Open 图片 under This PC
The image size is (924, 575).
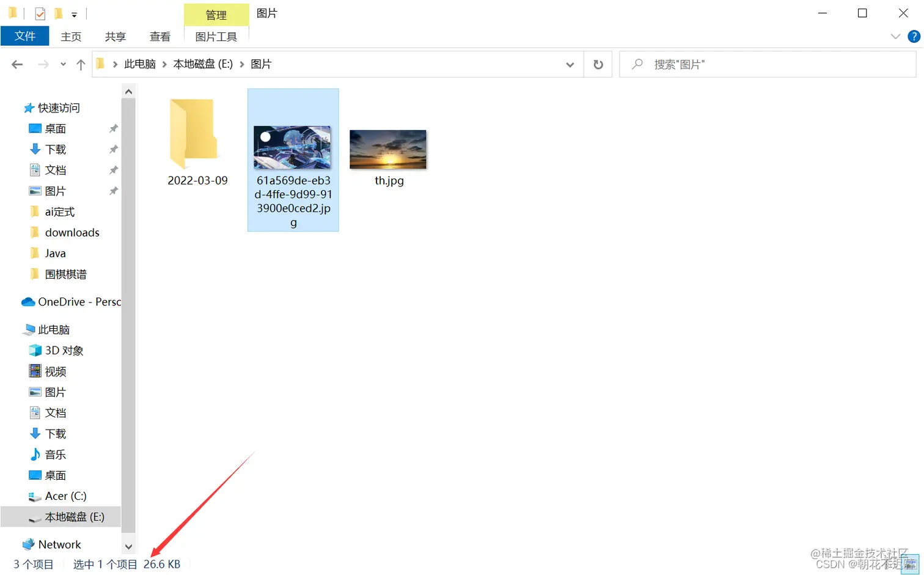point(55,392)
